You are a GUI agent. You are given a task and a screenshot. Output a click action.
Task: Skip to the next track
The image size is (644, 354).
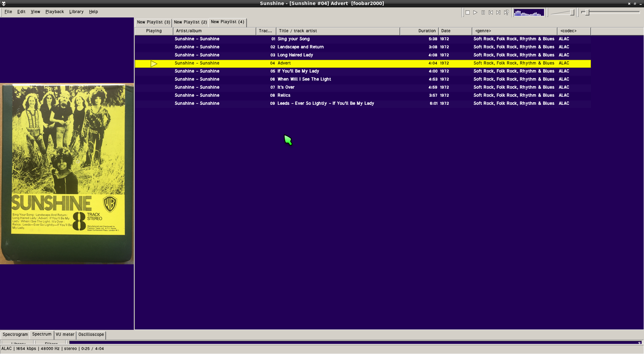point(498,12)
